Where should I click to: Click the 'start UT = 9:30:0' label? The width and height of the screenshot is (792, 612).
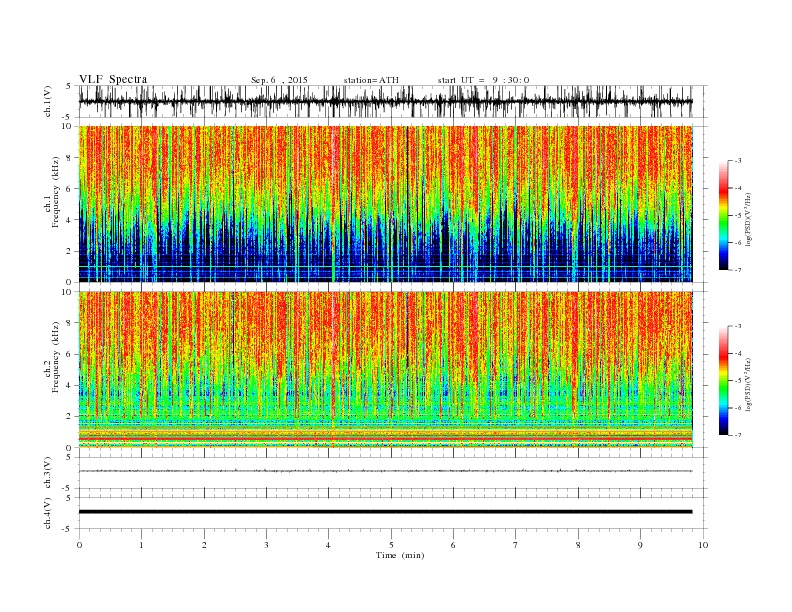click(x=483, y=80)
